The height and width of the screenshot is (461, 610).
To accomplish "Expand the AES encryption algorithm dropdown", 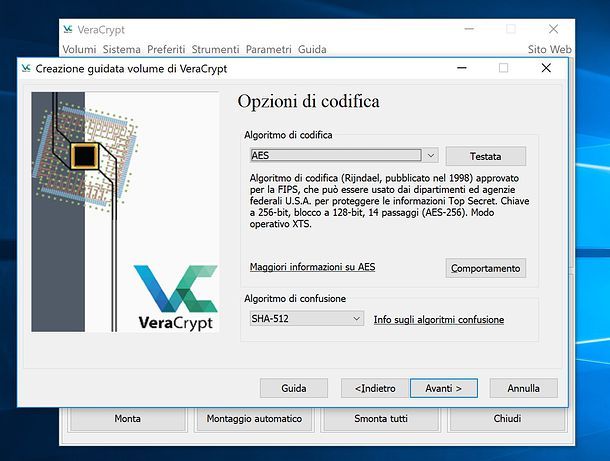I will [430, 155].
